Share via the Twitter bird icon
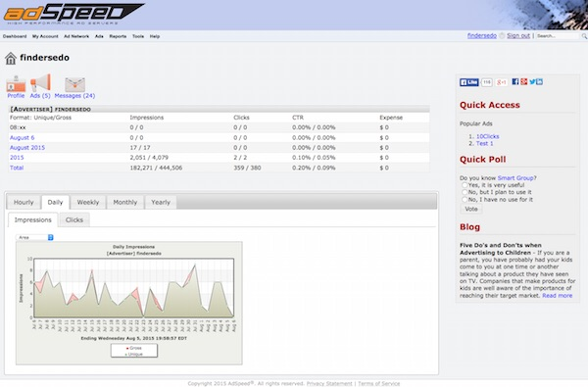Image resolution: width=588 pixels, height=387 pixels. pyautogui.click(x=532, y=81)
